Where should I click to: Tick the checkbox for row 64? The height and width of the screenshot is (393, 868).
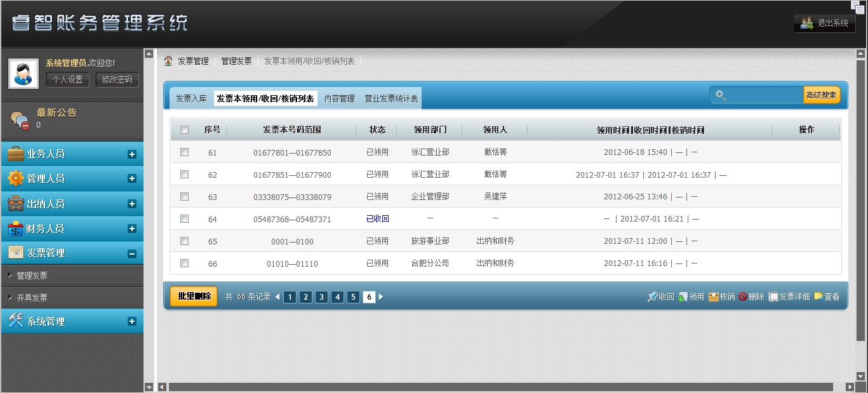pos(184,219)
